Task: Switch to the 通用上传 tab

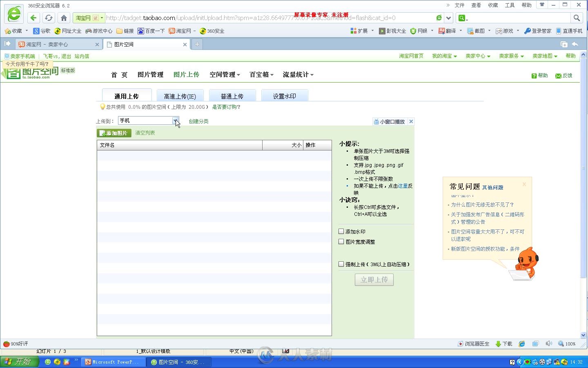Action: tap(127, 95)
